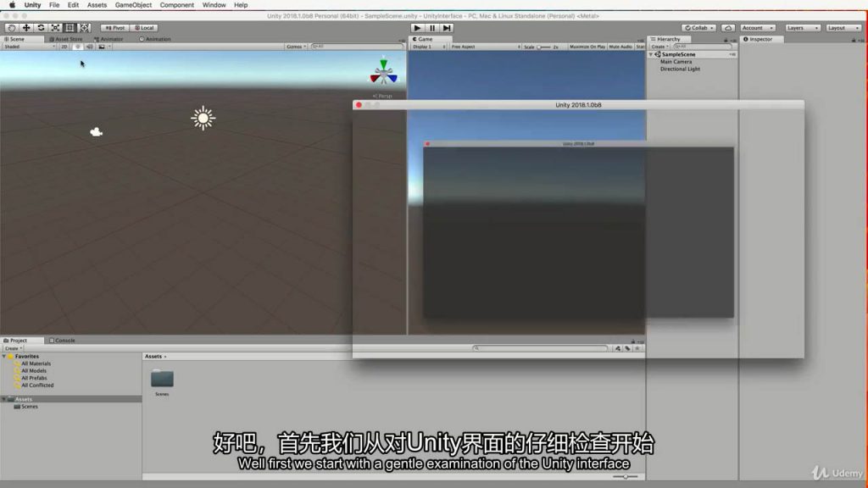Open the Display 1 dropdown

[x=428, y=47]
